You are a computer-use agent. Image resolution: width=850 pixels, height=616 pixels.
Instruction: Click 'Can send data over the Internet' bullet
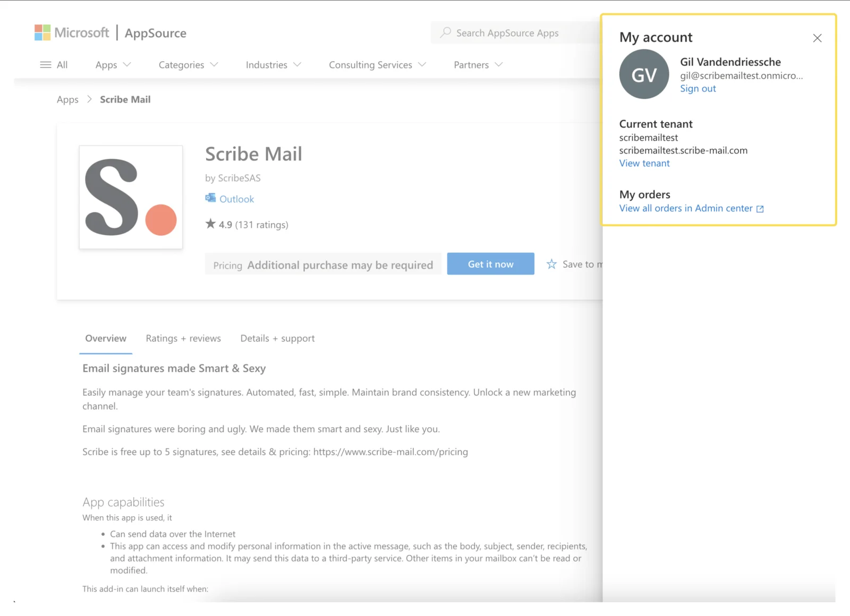[x=173, y=534]
